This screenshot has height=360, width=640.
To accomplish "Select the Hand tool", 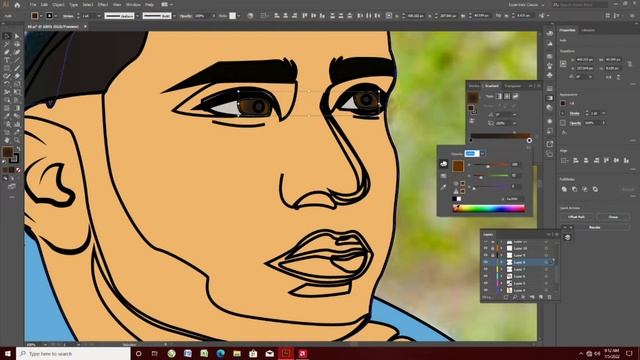I will pos(7,140).
